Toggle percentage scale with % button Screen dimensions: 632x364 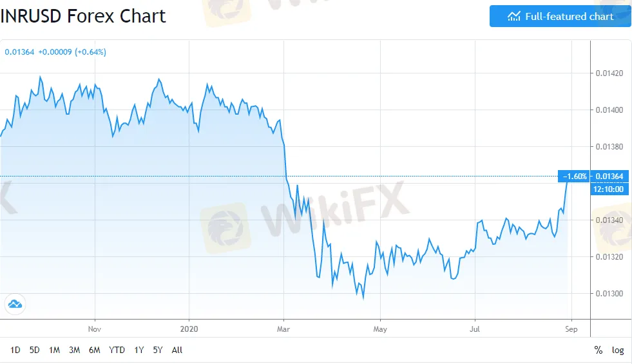[x=598, y=350]
